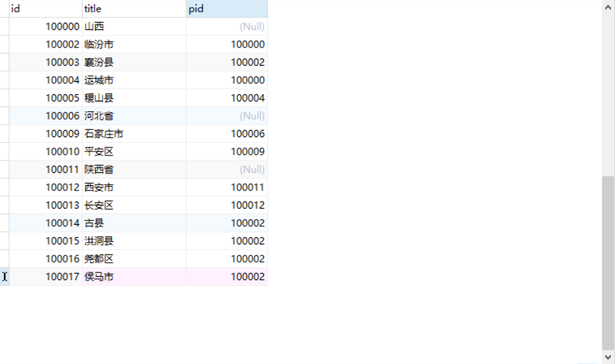Select the title cell 长安区
The width and height of the screenshot is (615, 364).
pos(134,205)
